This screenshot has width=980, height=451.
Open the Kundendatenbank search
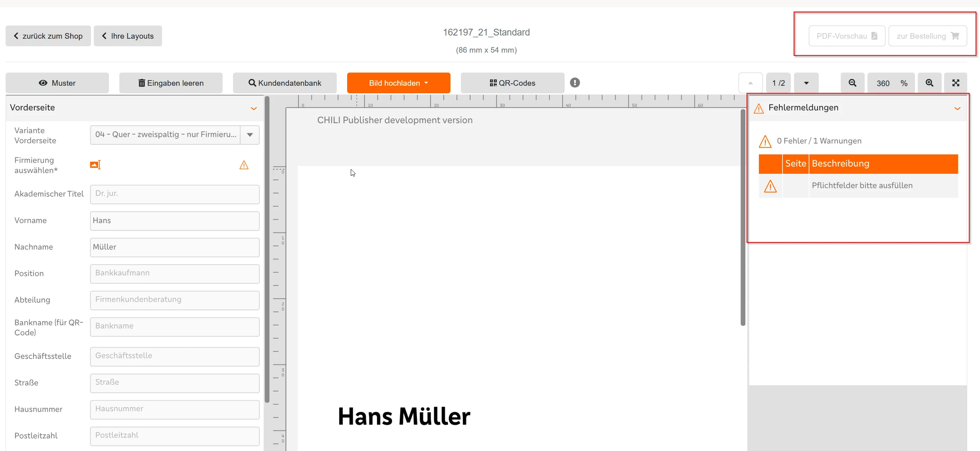click(x=285, y=83)
